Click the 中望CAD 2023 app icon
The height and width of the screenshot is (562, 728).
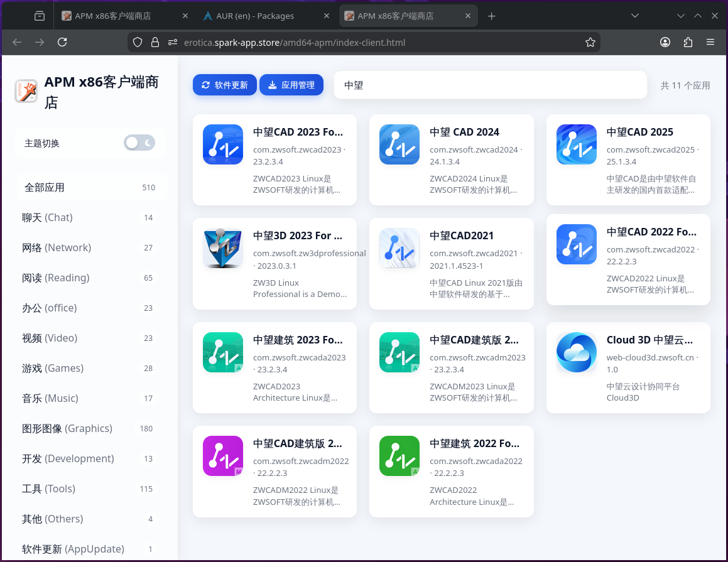point(223,144)
